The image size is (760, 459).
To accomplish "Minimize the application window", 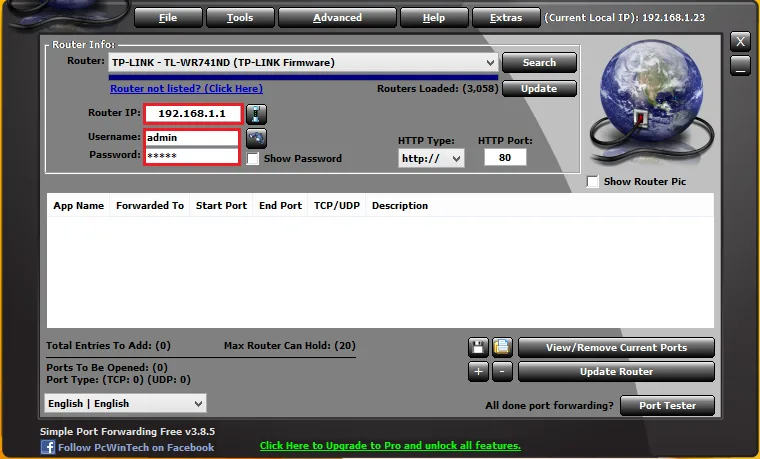I will click(740, 66).
